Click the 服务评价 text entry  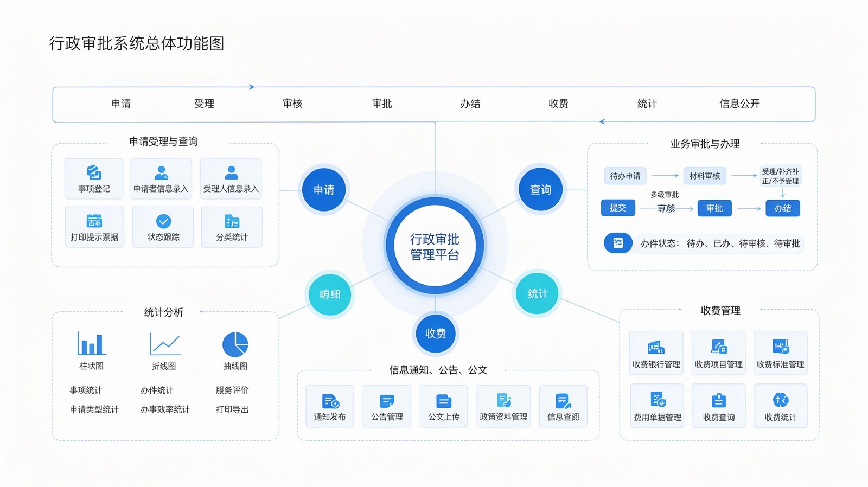(232, 390)
